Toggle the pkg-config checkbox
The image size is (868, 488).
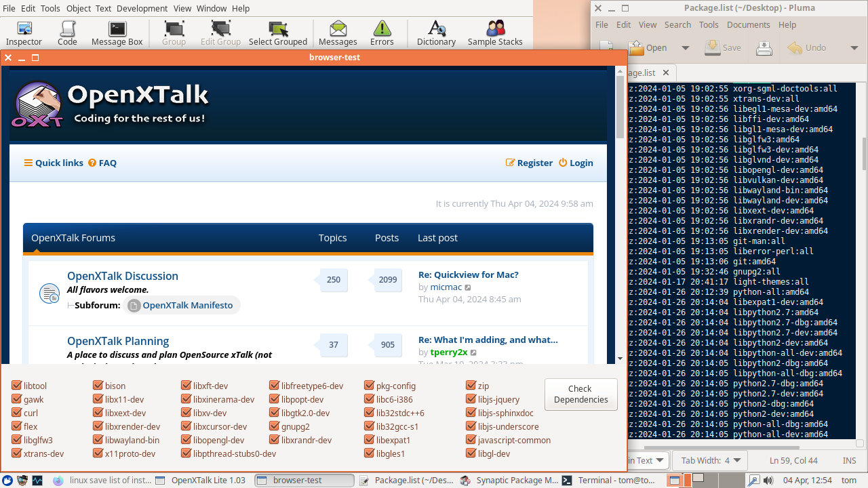(x=369, y=386)
